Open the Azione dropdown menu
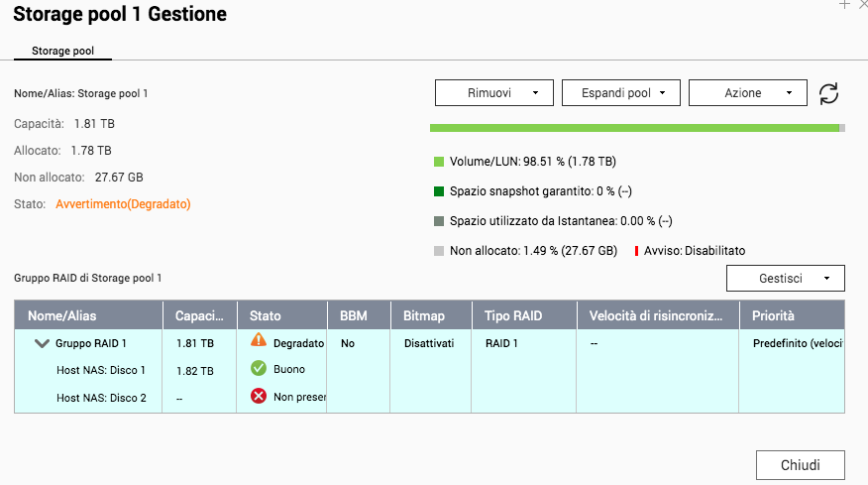 748,93
